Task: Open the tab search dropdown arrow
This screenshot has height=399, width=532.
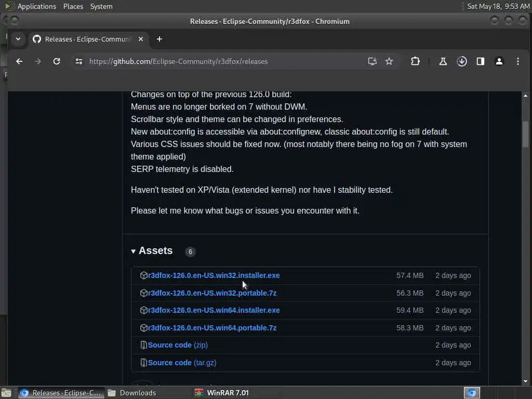Action: pyautogui.click(x=18, y=39)
